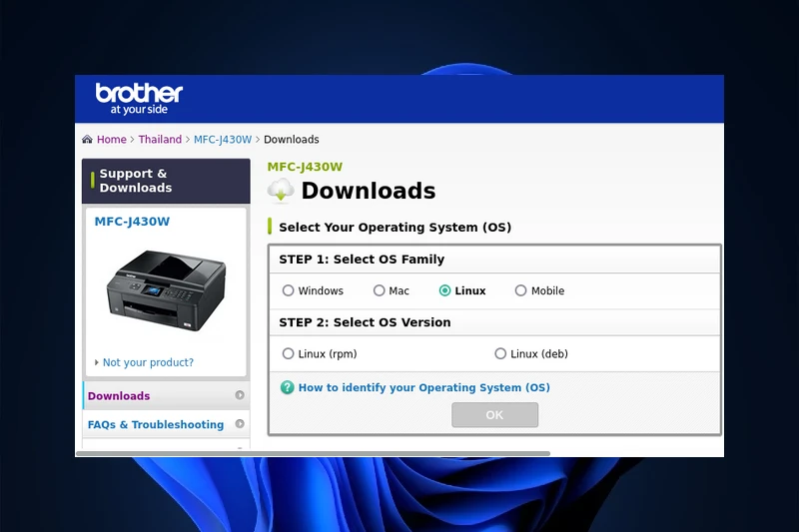Select the Mobile radio button
This screenshot has width=799, height=532.
521,291
